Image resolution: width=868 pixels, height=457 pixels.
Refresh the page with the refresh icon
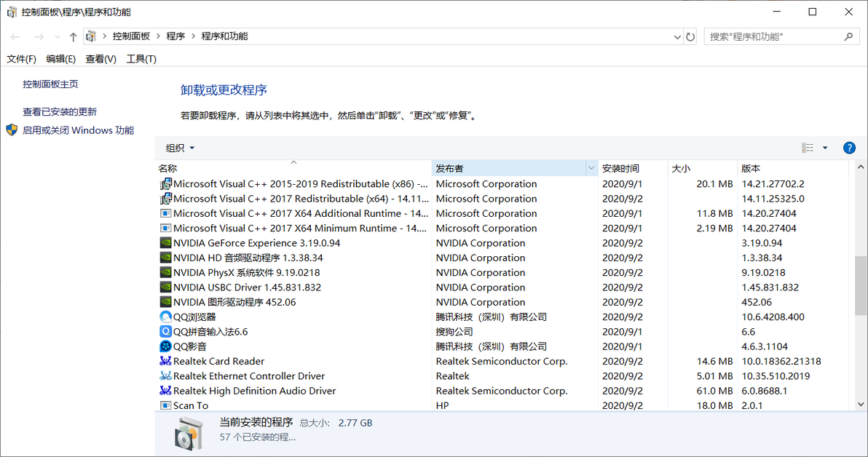(x=690, y=35)
